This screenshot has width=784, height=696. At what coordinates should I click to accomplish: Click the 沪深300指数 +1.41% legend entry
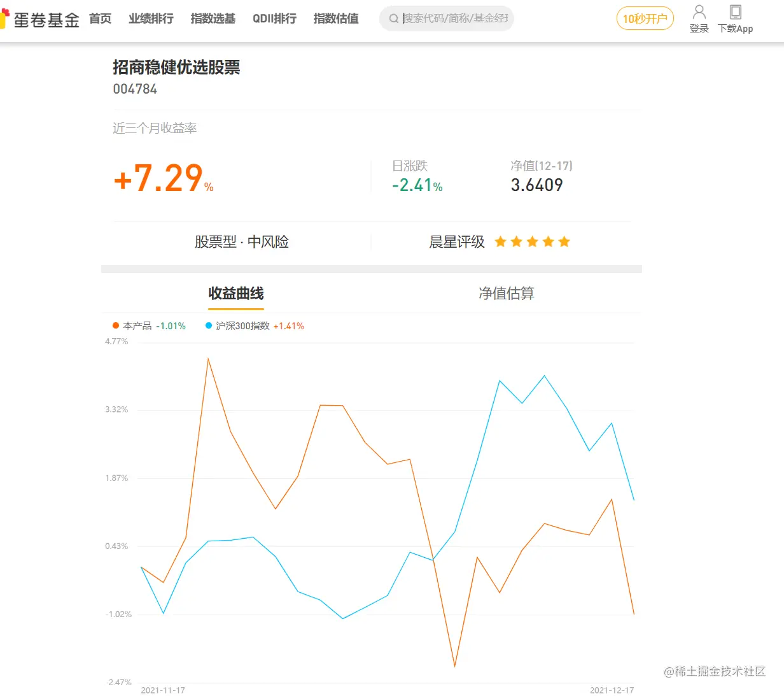pos(255,325)
